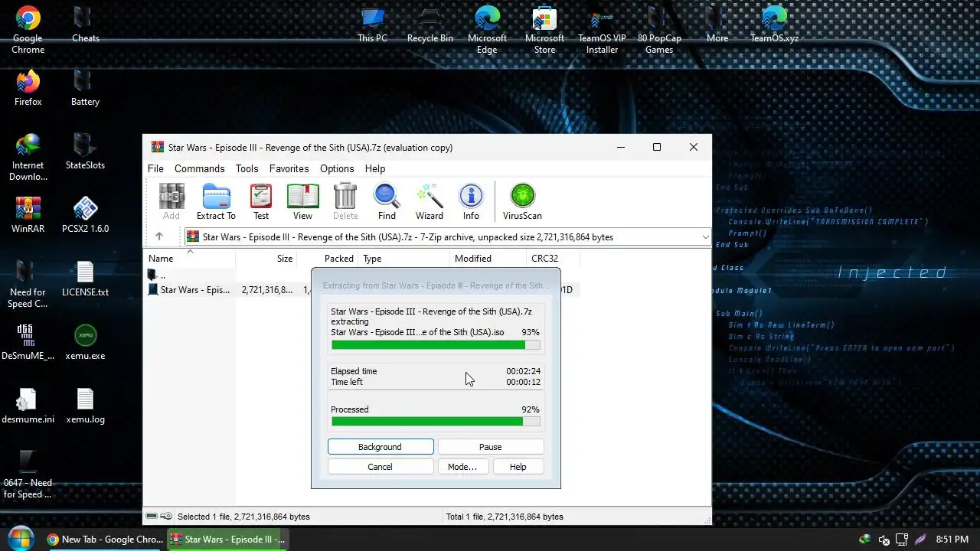The height and width of the screenshot is (551, 980).
Task: Switch to New Tab - Google Chrome taskbar item
Action: (x=105, y=540)
